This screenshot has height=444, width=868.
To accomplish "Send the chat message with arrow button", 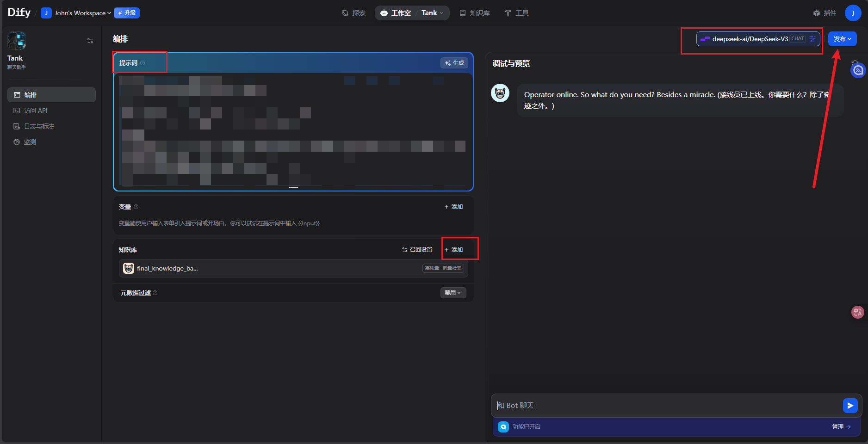I will pyautogui.click(x=850, y=406).
